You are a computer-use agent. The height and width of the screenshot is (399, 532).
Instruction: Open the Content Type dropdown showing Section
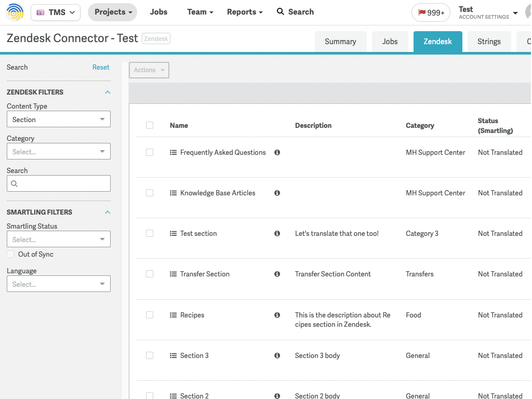coord(58,119)
